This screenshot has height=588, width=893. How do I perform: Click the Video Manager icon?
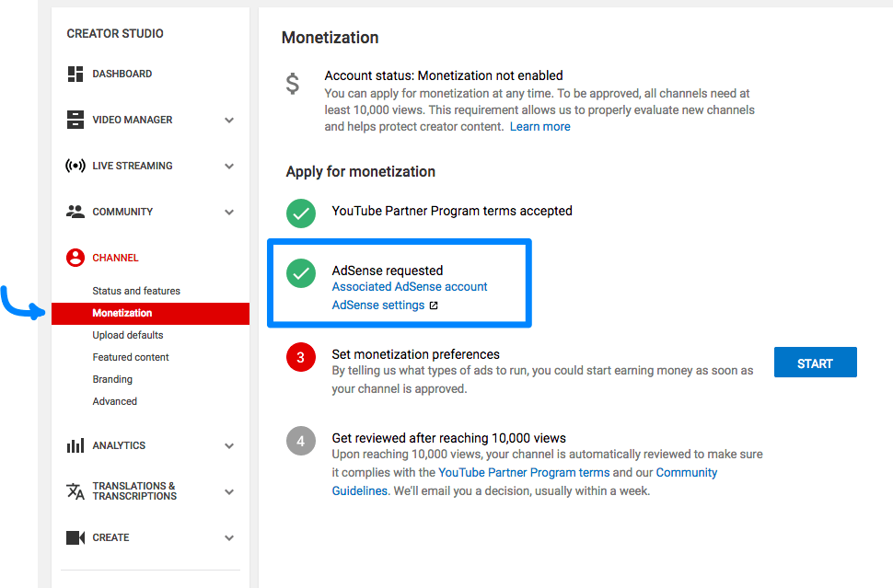(x=75, y=120)
